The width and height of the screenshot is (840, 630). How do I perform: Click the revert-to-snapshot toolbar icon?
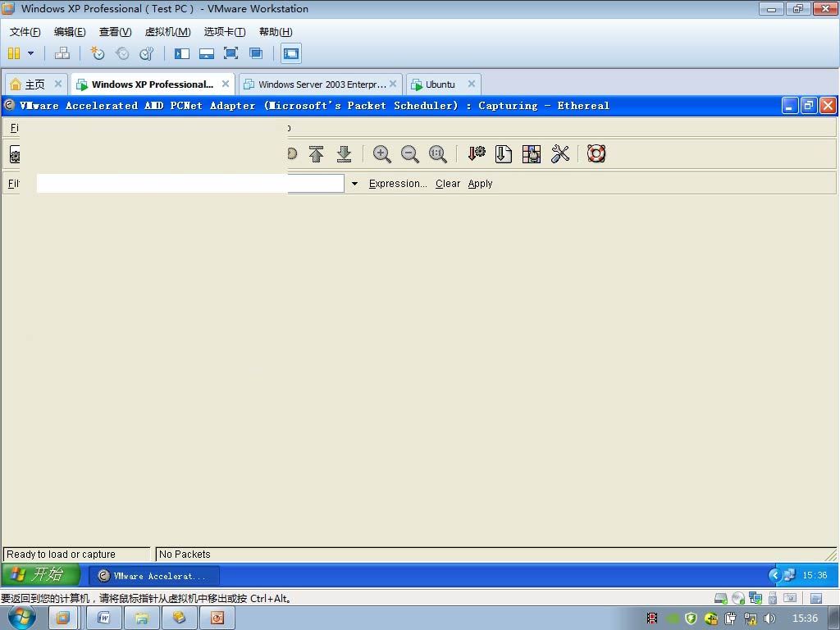pos(122,53)
